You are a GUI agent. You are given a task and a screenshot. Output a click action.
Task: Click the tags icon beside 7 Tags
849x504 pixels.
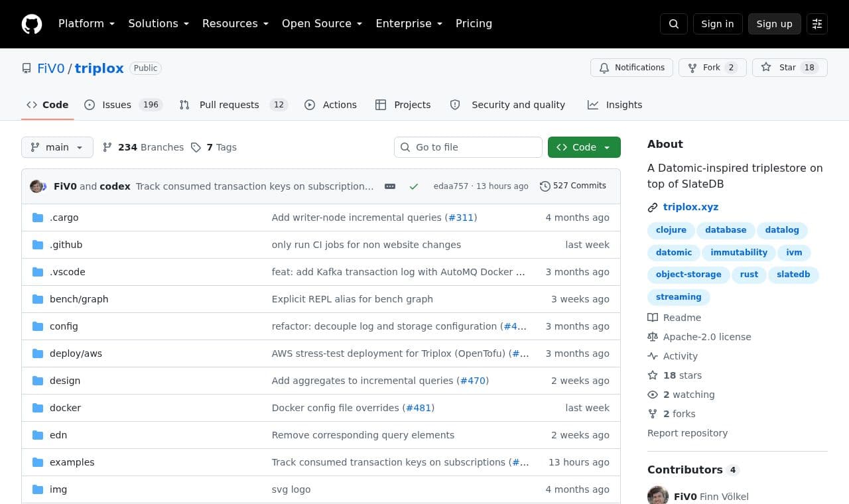point(196,147)
